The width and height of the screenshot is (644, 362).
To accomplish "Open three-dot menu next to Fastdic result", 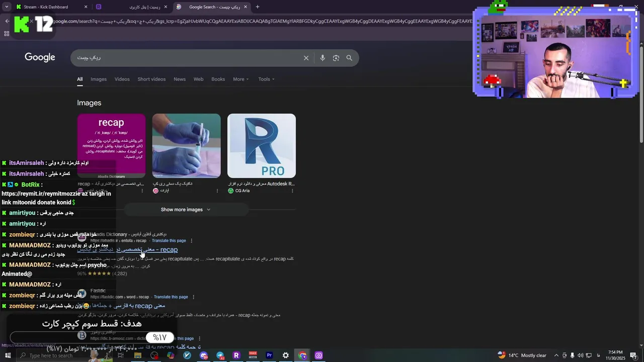I will 194,297.
